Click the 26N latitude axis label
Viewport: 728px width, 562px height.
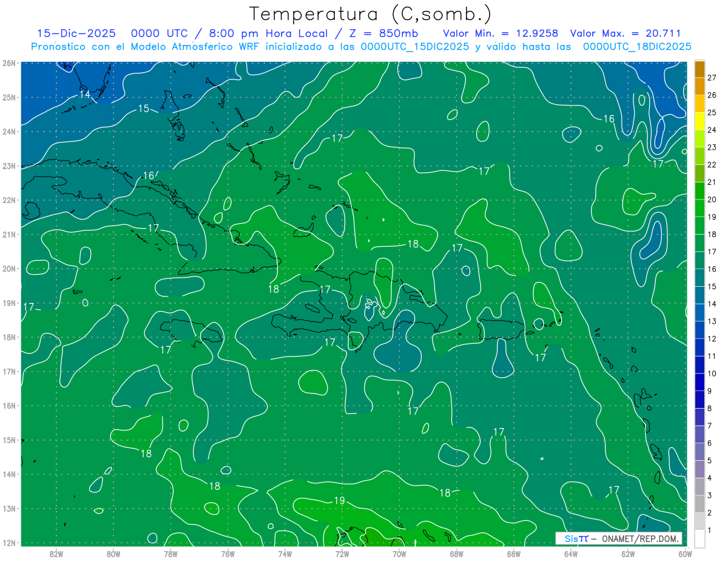9,62
